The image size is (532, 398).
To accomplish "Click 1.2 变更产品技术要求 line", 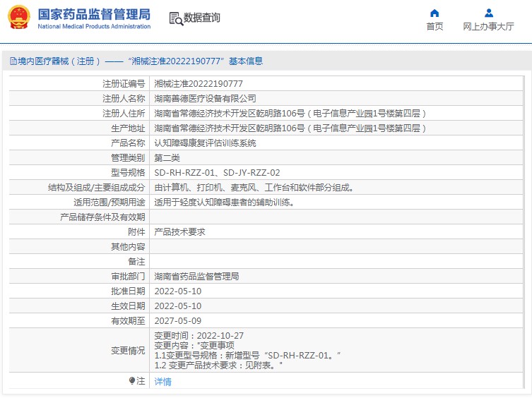I will click(x=218, y=365).
